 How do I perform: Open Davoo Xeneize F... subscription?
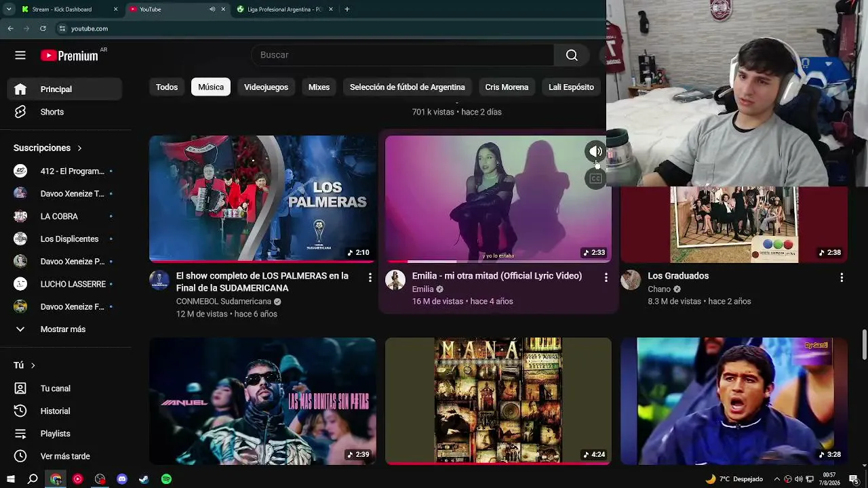[65, 307]
